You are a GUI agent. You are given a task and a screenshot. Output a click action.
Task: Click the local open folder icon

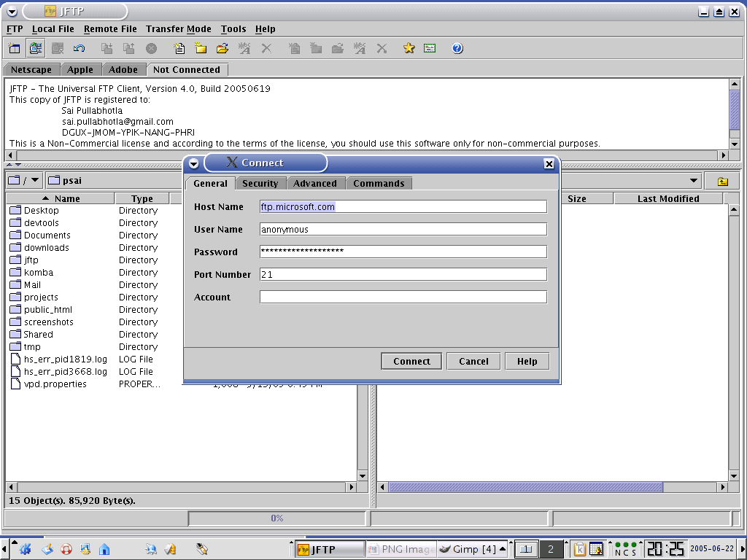[x=222, y=48]
